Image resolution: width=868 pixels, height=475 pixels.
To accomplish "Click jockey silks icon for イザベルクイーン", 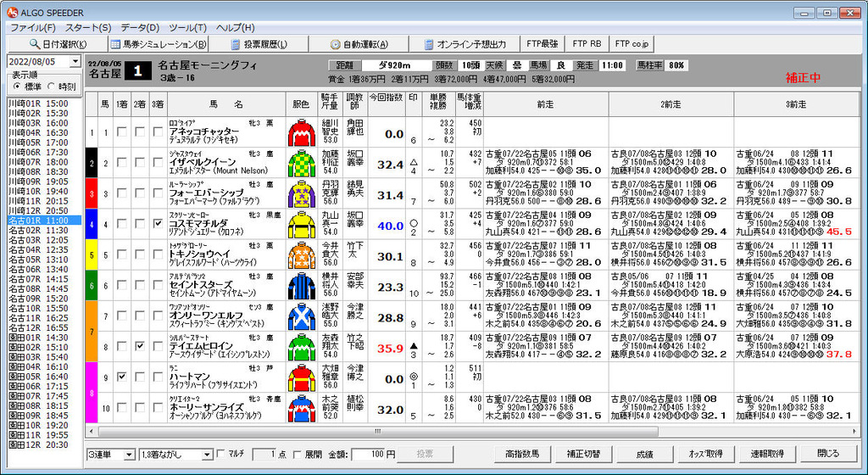I will tap(302, 164).
